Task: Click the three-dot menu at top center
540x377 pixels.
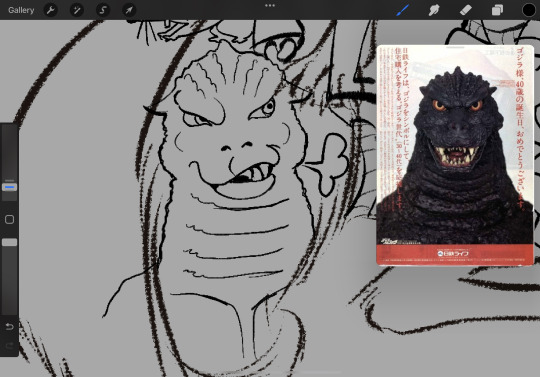Action: (270, 6)
